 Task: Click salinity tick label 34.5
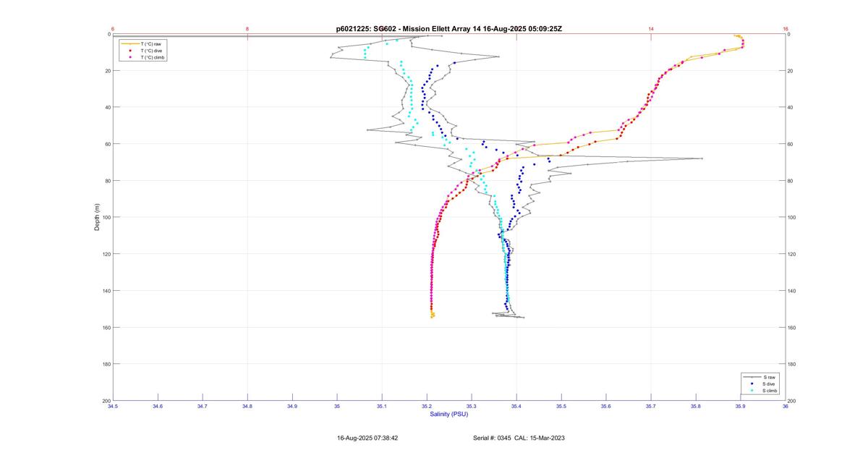click(x=112, y=407)
